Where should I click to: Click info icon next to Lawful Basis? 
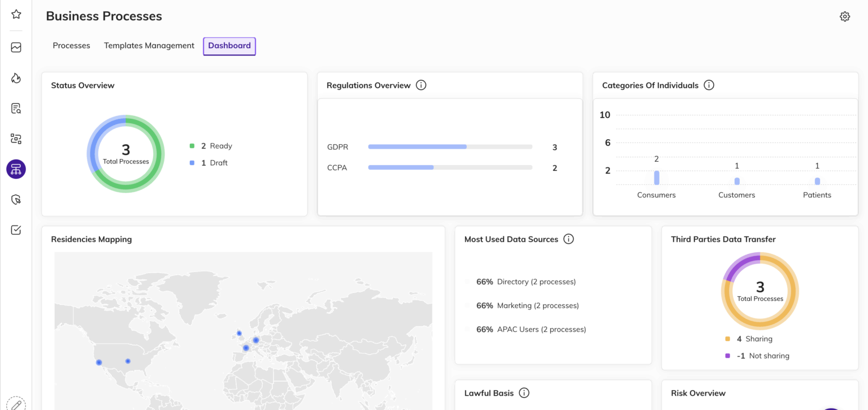(524, 393)
